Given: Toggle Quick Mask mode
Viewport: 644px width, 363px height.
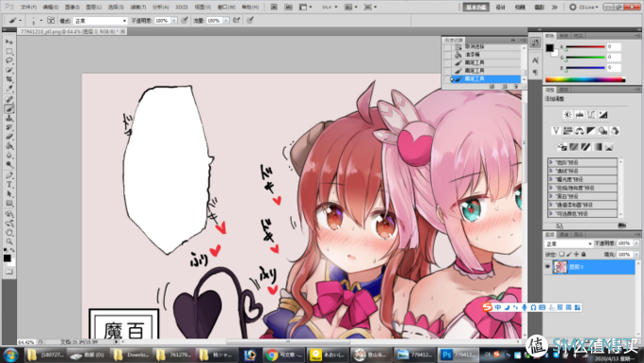Looking at the screenshot, I should [9, 272].
